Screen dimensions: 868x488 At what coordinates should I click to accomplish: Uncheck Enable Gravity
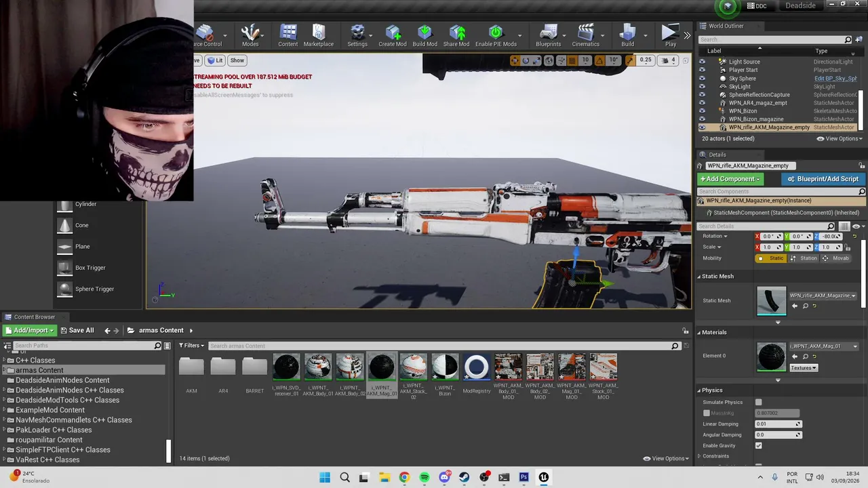pyautogui.click(x=758, y=446)
